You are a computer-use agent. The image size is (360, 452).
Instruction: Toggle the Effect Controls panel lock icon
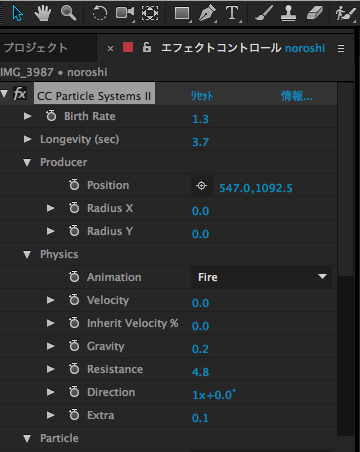point(147,48)
